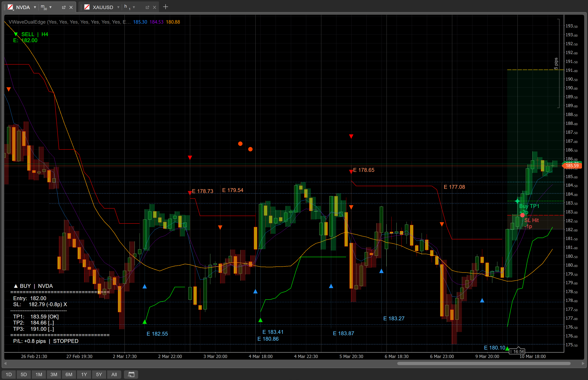Open the h1 timeframe dropdown on XAUUSD
Viewport: 588px width, 380px height.
134,7
